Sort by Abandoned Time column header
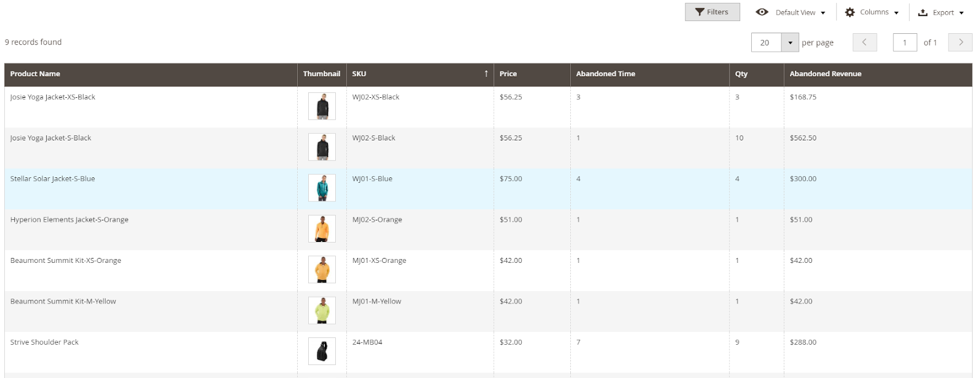The image size is (980, 378). [x=605, y=74]
